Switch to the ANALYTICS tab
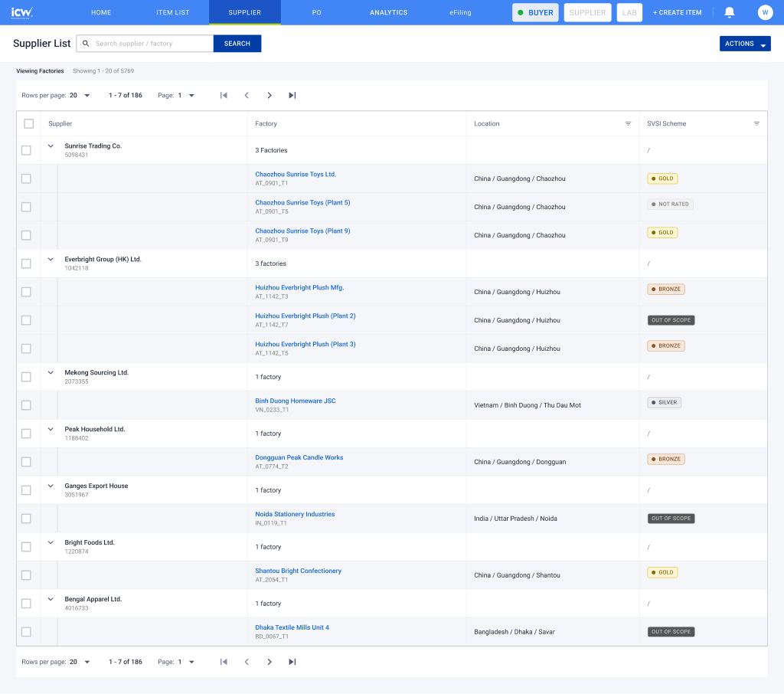784x694 pixels. pos(388,12)
